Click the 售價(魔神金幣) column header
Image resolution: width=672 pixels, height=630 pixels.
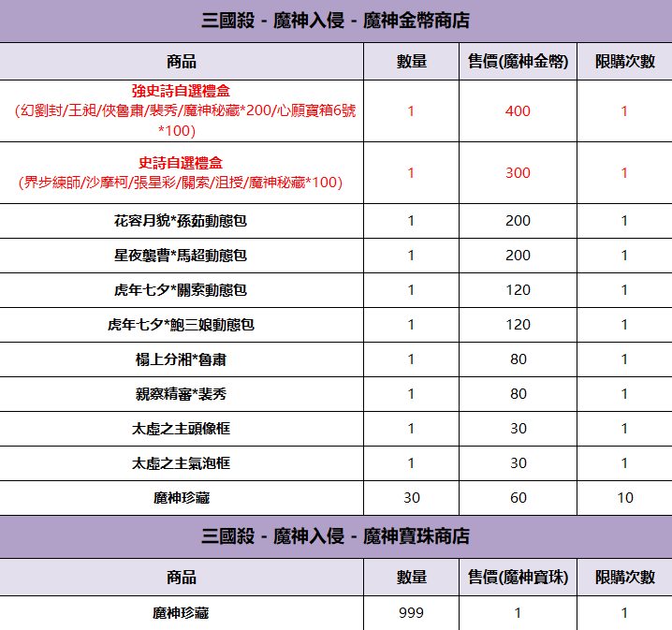tap(518, 62)
